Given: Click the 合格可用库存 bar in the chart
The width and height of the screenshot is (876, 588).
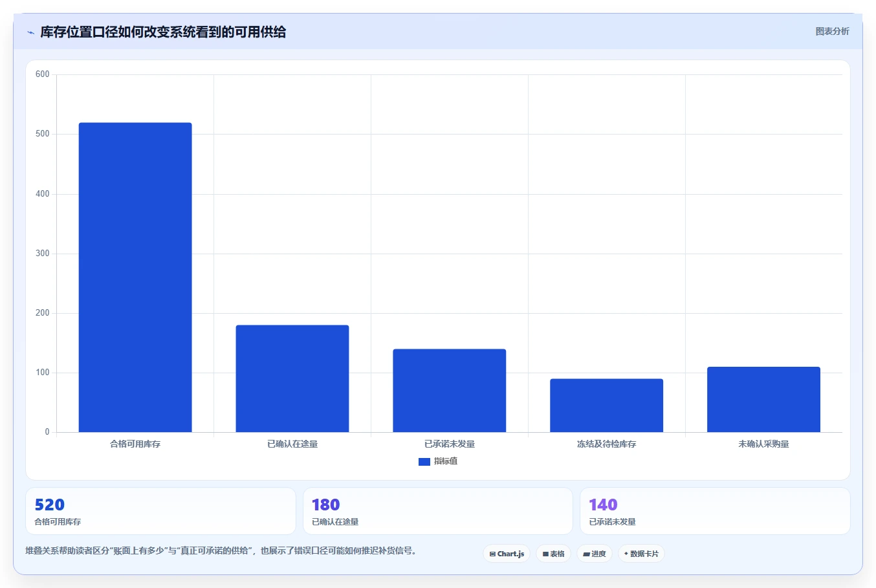Looking at the screenshot, I should (x=135, y=278).
